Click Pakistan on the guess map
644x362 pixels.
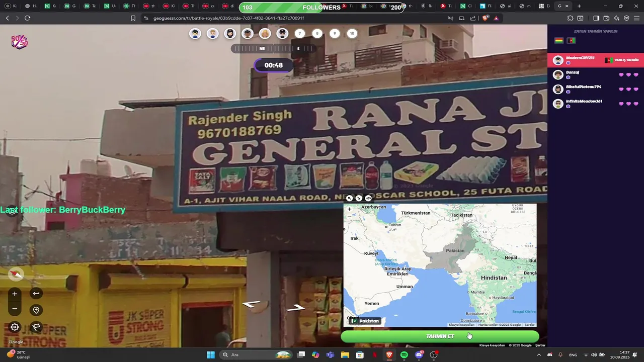click(455, 250)
